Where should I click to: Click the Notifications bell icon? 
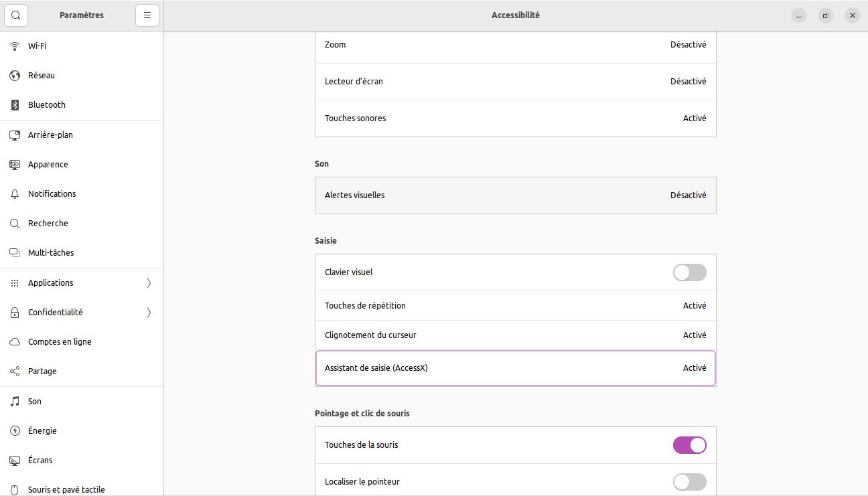pos(15,194)
